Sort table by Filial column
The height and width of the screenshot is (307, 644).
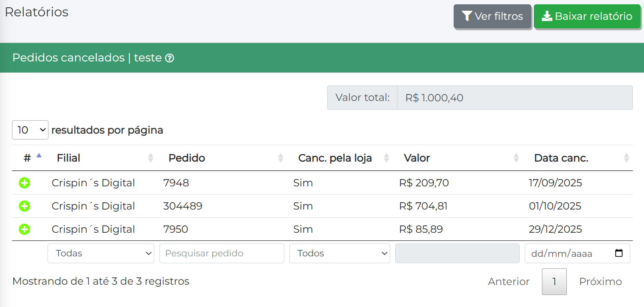69,158
